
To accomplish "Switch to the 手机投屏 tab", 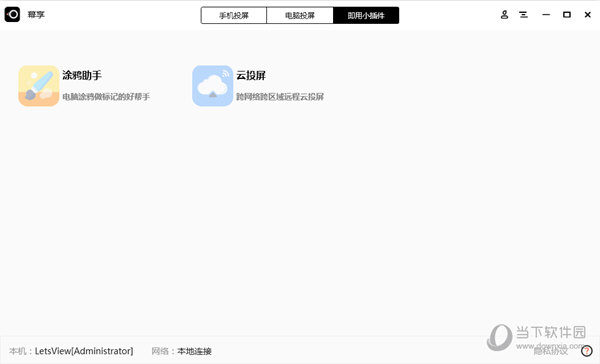I will coord(234,15).
